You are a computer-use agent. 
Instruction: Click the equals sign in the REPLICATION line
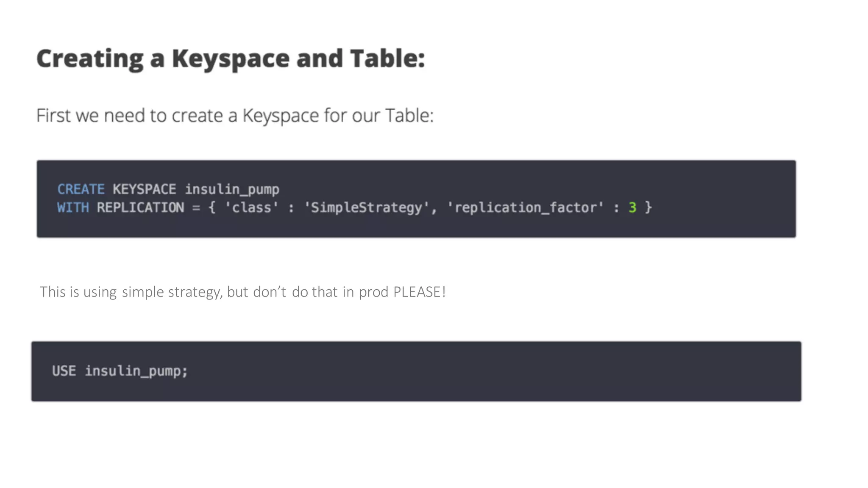coord(196,208)
